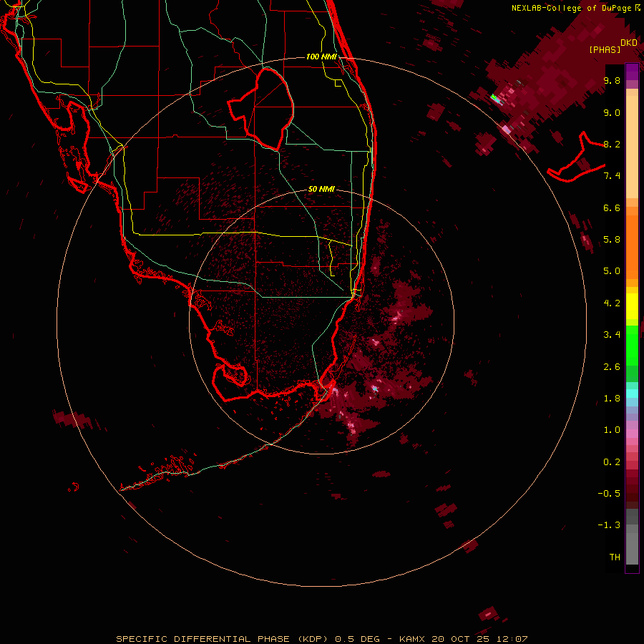
Task: Click the island outline east of Florida
Action: (575, 157)
